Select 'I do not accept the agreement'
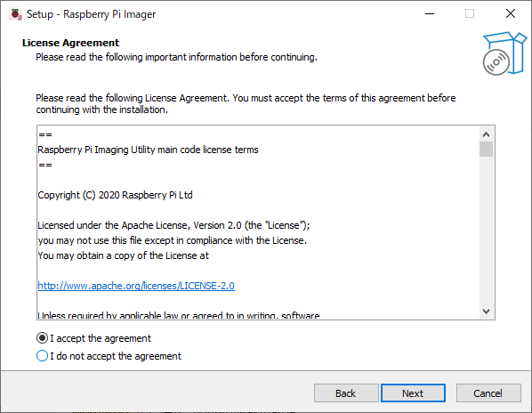Image resolution: width=532 pixels, height=413 pixels. click(x=109, y=356)
